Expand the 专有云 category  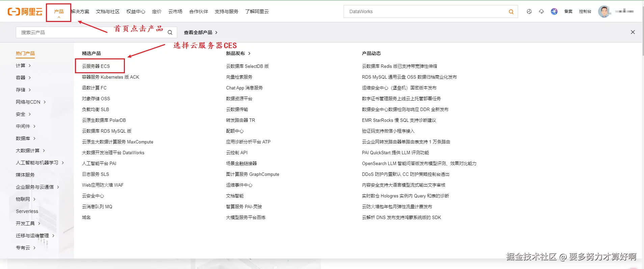[x=26, y=248]
